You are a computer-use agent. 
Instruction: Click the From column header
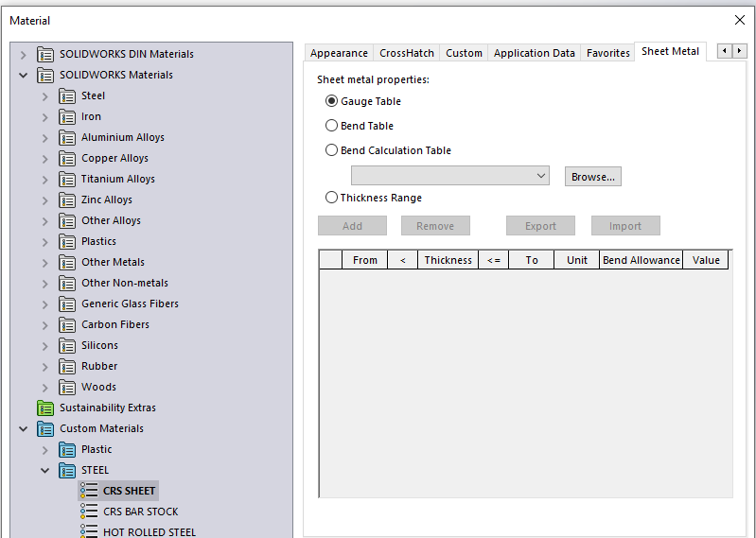pyautogui.click(x=365, y=260)
